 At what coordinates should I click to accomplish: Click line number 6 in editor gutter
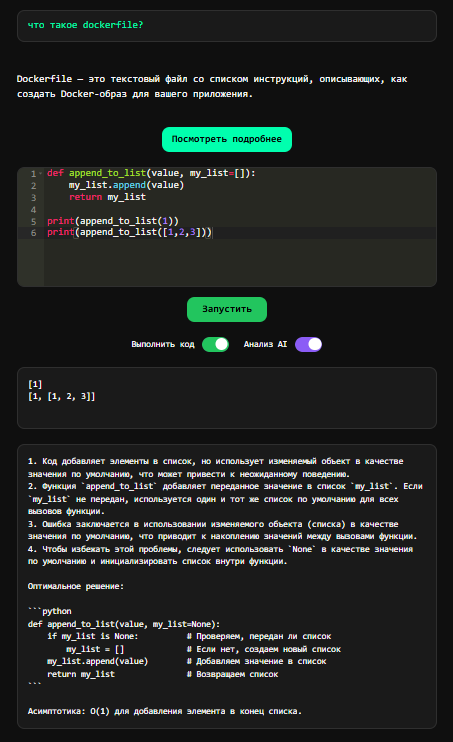click(x=33, y=233)
